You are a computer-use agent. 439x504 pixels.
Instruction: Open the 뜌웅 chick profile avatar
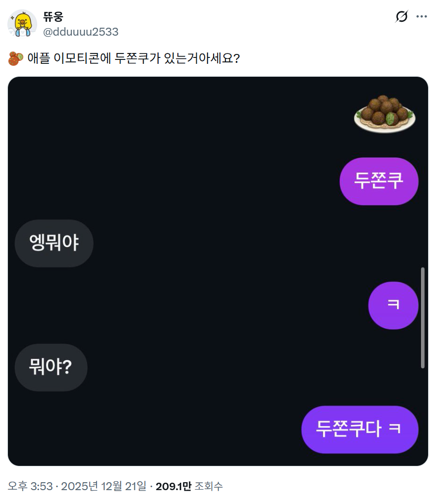[x=22, y=24]
